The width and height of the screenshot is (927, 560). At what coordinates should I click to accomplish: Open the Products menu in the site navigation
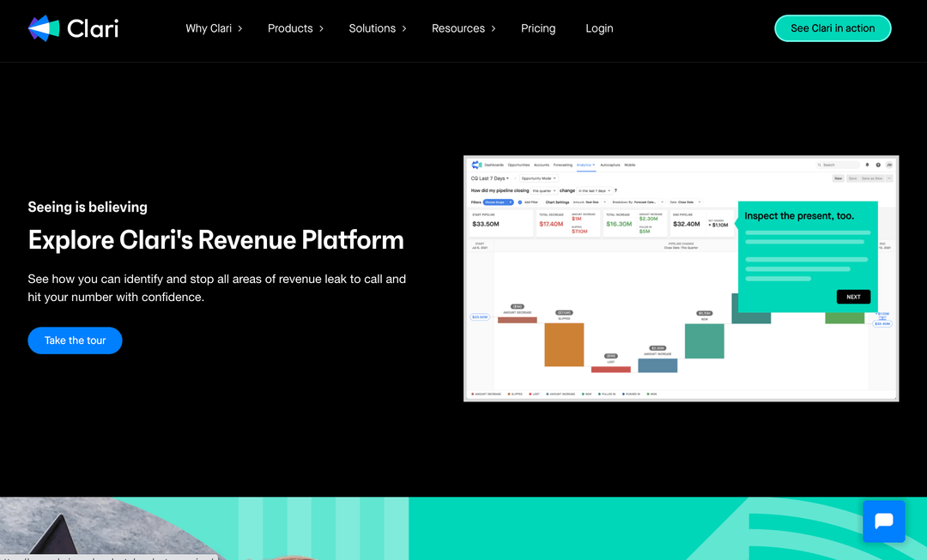[290, 27]
